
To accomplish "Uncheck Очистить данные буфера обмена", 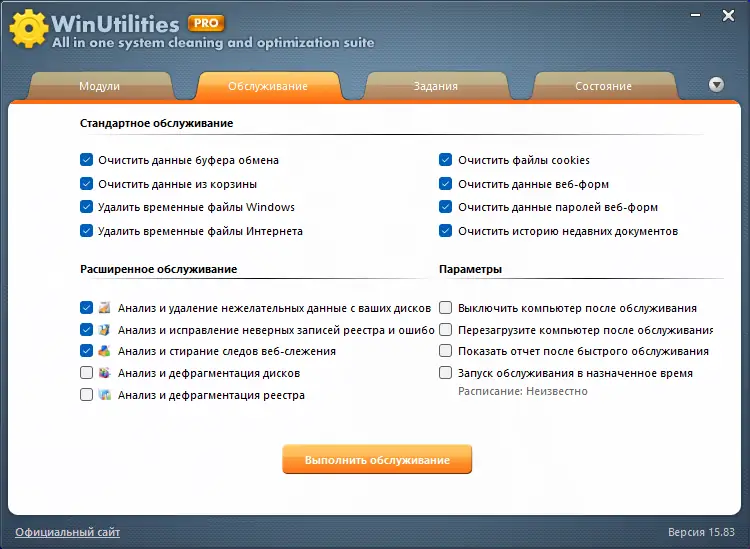I will 86,160.
